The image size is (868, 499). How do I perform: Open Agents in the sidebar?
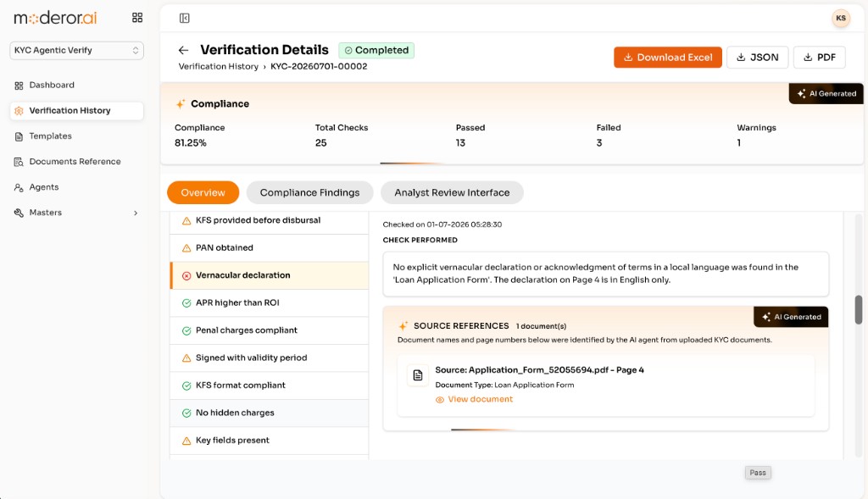76,187
